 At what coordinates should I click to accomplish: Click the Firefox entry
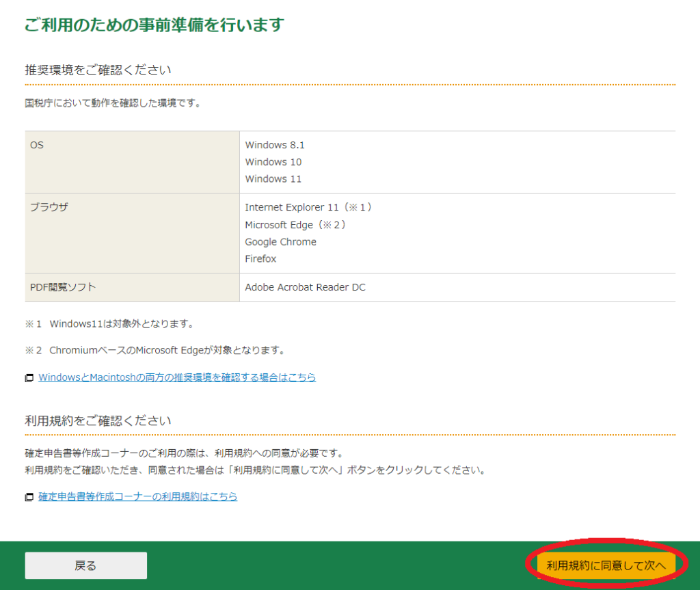tap(260, 258)
